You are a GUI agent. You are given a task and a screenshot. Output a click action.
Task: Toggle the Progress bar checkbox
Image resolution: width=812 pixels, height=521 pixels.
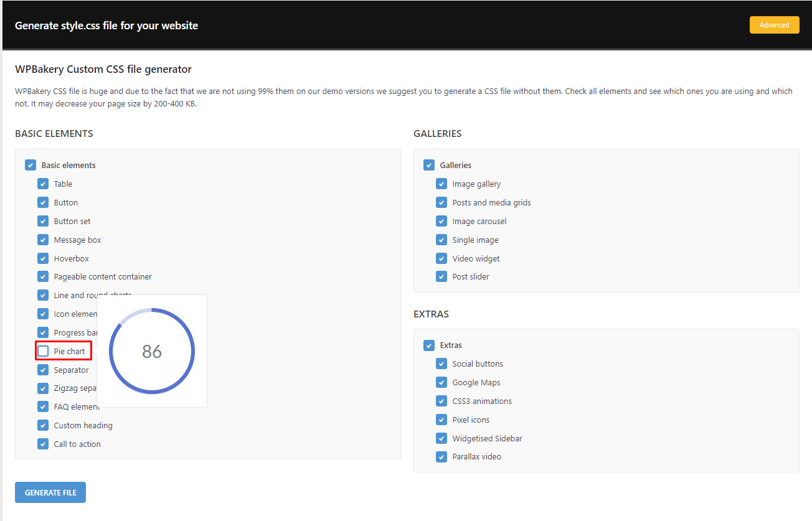point(43,332)
